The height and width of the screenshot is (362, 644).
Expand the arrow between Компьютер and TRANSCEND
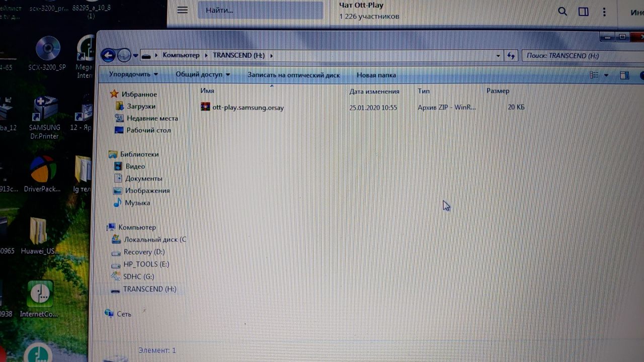(206, 55)
